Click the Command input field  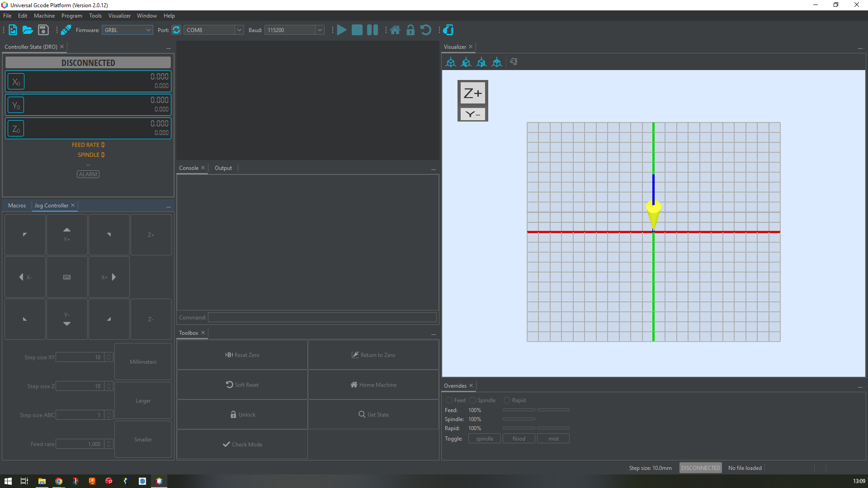point(322,317)
